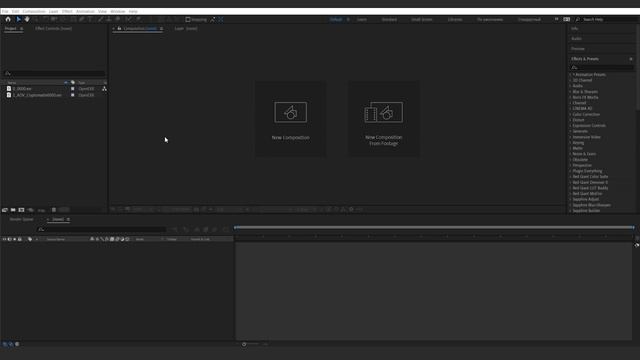The image size is (640, 360).
Task: Open the Layer menu
Action: point(53,11)
